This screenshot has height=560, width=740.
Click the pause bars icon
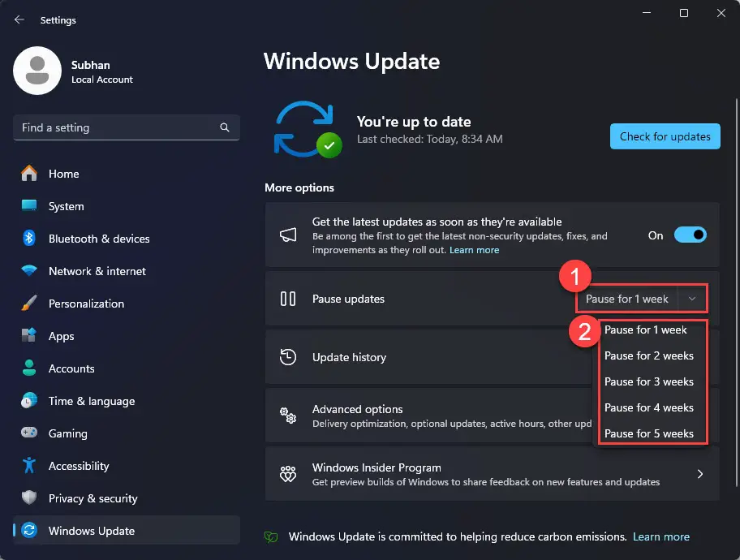click(x=288, y=299)
